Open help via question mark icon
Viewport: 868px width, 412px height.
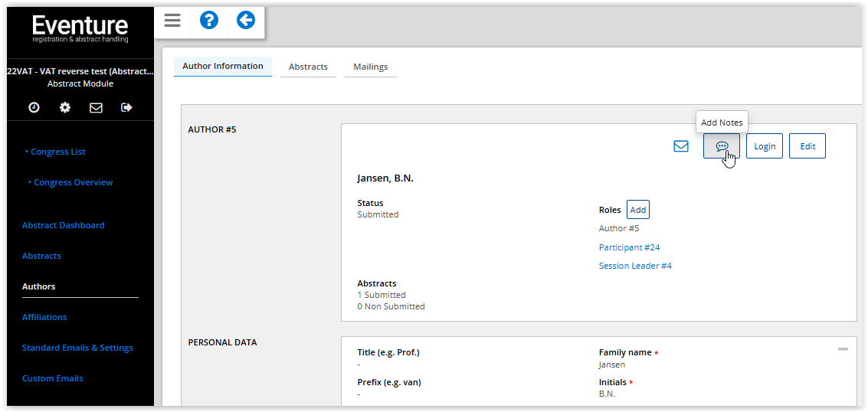pyautogui.click(x=209, y=21)
